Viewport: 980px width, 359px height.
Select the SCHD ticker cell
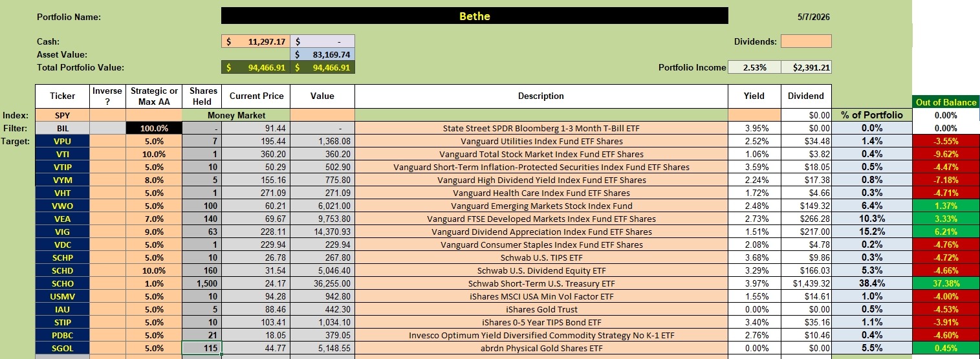tap(63, 270)
